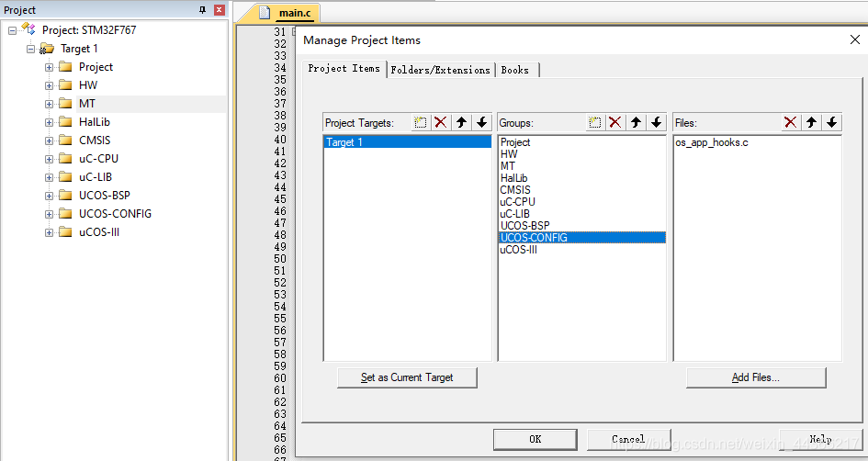The height and width of the screenshot is (461, 868).
Task: Select Target 1 in Project Targets list
Action: pyautogui.click(x=408, y=142)
